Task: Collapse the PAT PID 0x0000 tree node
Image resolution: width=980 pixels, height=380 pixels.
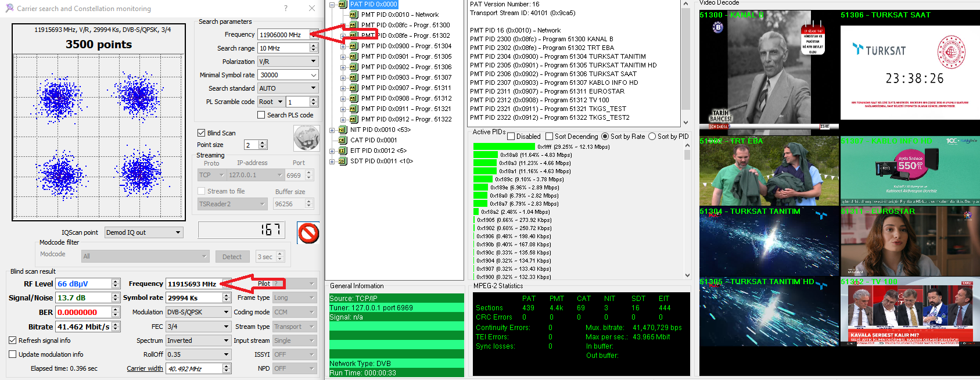Action: click(332, 4)
